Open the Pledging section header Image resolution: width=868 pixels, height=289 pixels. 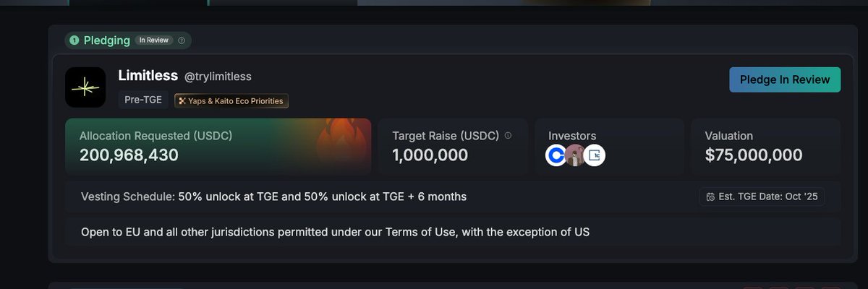point(106,40)
